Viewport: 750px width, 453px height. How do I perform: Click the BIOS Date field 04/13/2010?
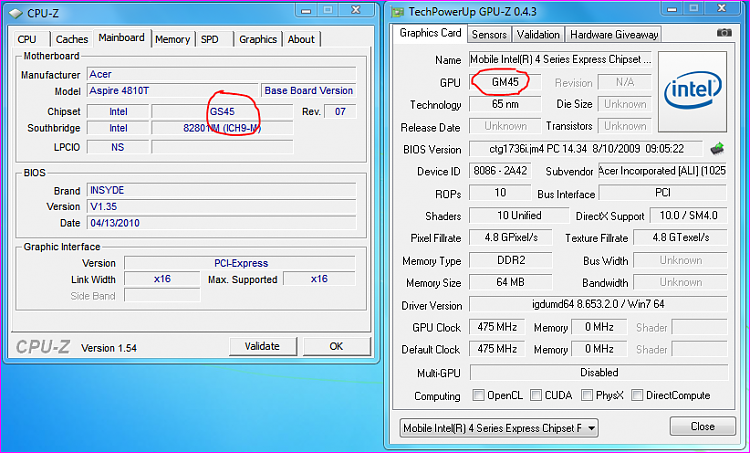[x=221, y=222]
